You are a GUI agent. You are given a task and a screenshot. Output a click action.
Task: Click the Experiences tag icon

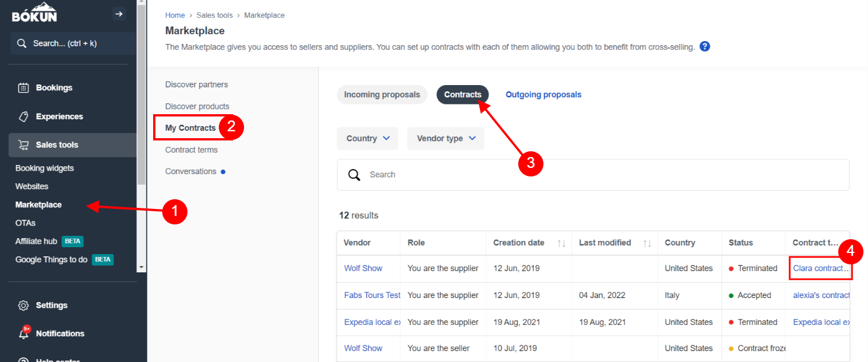click(23, 116)
